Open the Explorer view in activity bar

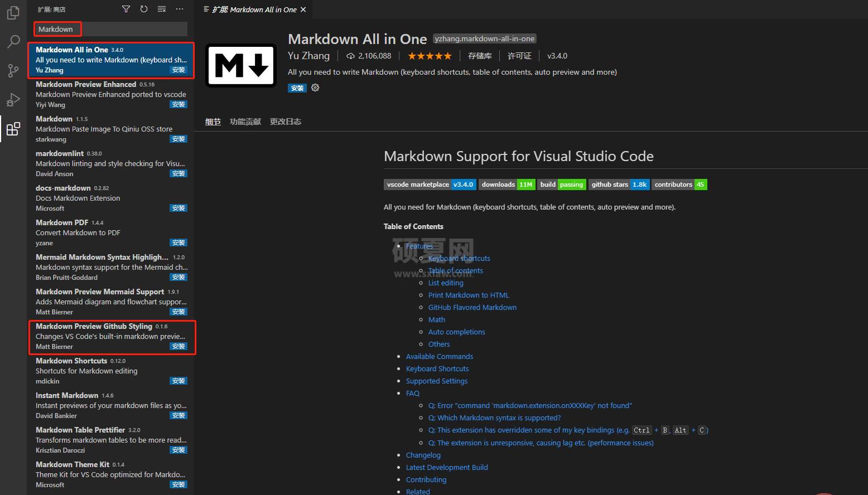(x=13, y=12)
